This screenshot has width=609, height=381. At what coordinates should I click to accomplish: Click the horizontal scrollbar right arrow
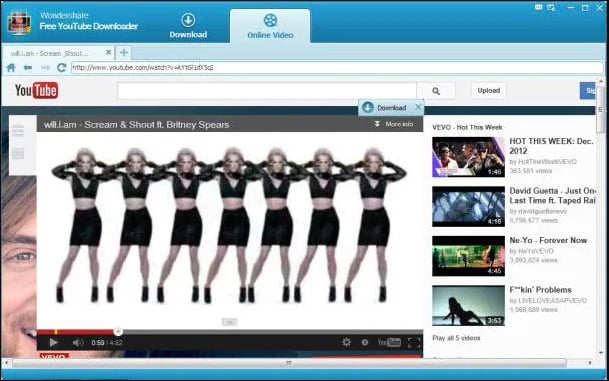point(590,363)
